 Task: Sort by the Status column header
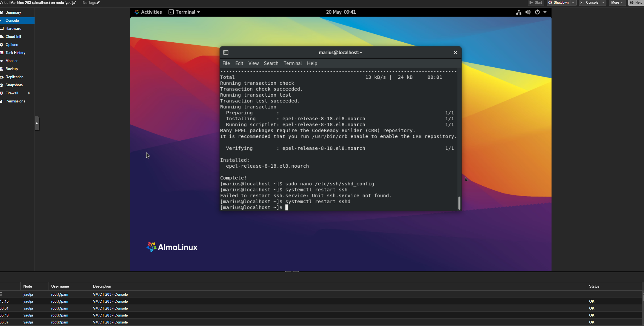594,286
